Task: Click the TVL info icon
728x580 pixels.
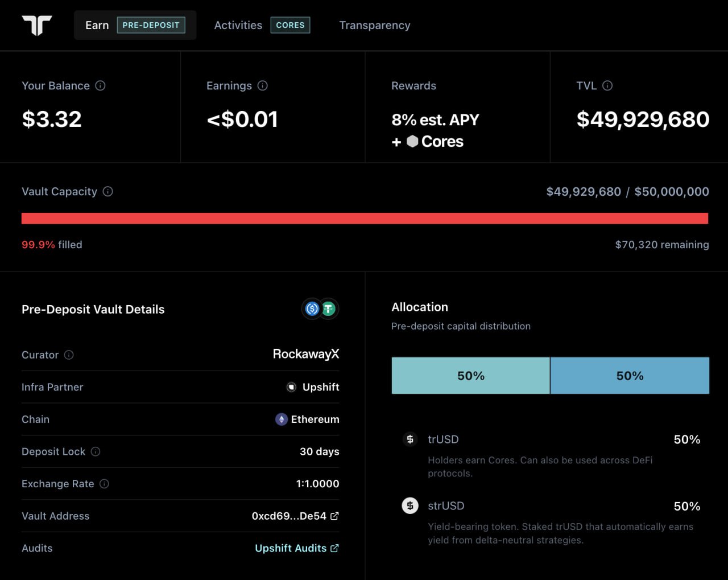Action: (x=607, y=86)
